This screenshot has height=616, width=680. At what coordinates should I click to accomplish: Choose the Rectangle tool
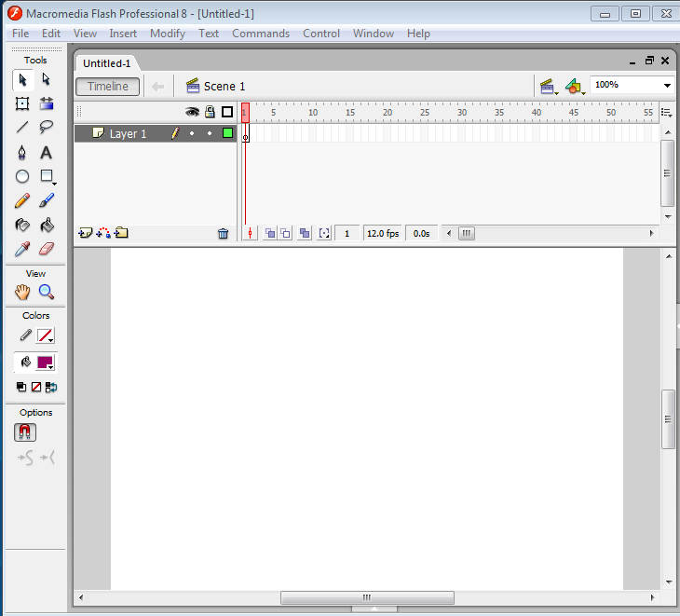[47, 176]
